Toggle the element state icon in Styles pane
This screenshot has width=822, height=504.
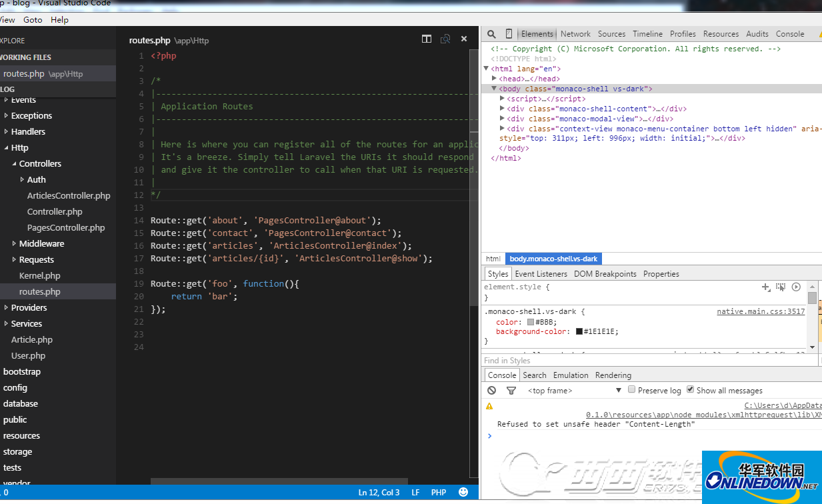[781, 287]
